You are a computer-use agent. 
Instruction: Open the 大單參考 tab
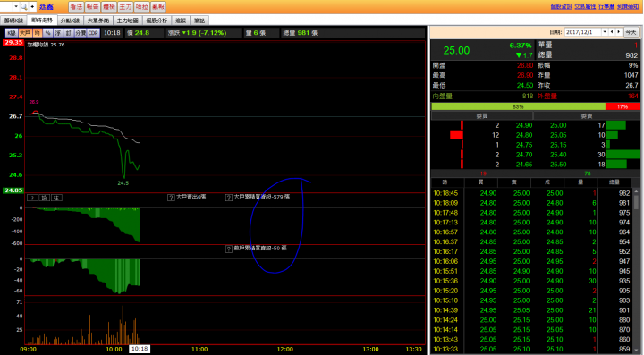98,21
